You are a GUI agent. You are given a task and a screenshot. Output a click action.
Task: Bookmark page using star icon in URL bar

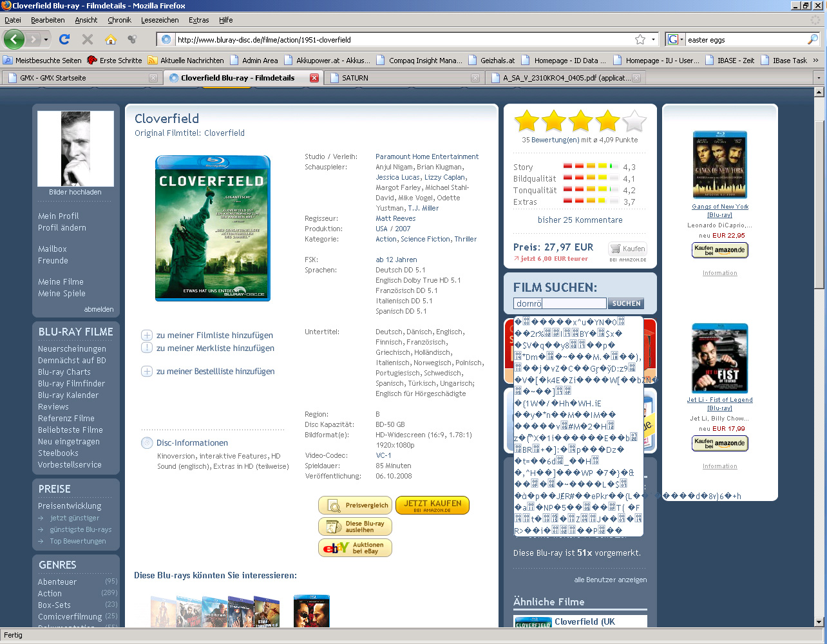point(640,39)
